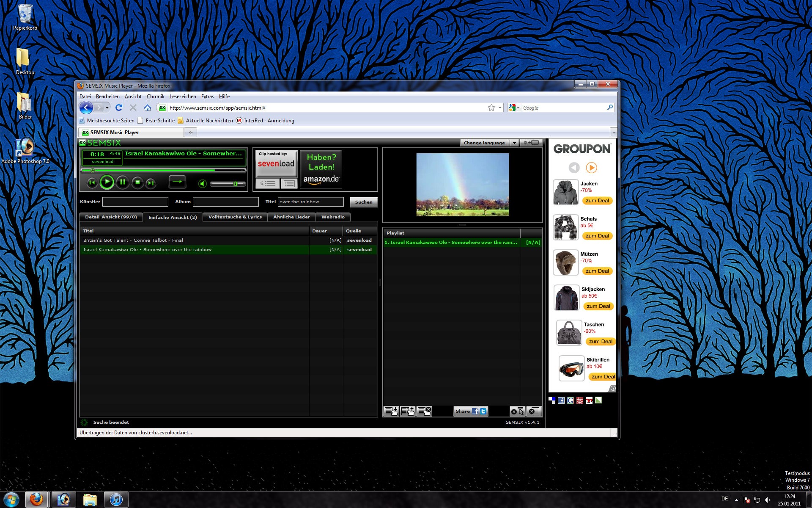
Task: Open the amazon.de Haben? Laden! banner
Action: click(321, 169)
